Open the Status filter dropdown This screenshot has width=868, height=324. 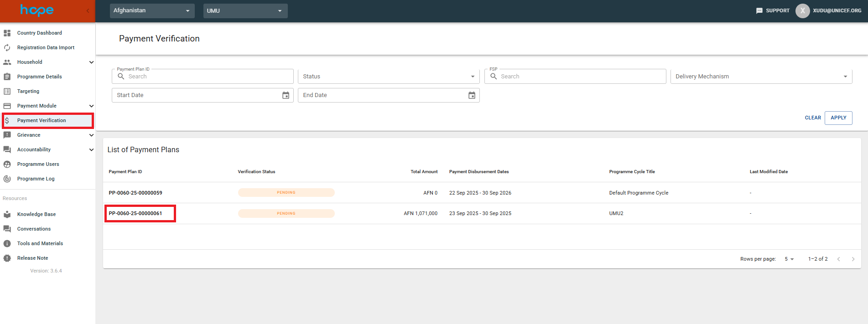(x=388, y=77)
